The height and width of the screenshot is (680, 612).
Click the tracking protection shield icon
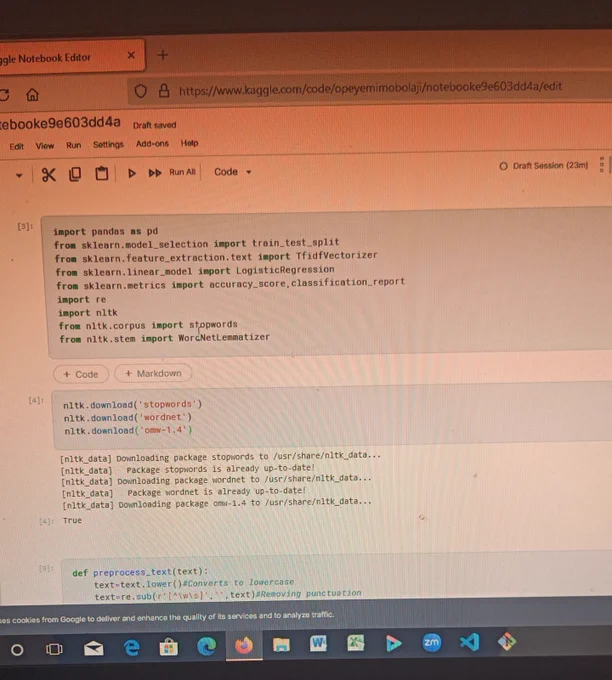(x=141, y=92)
